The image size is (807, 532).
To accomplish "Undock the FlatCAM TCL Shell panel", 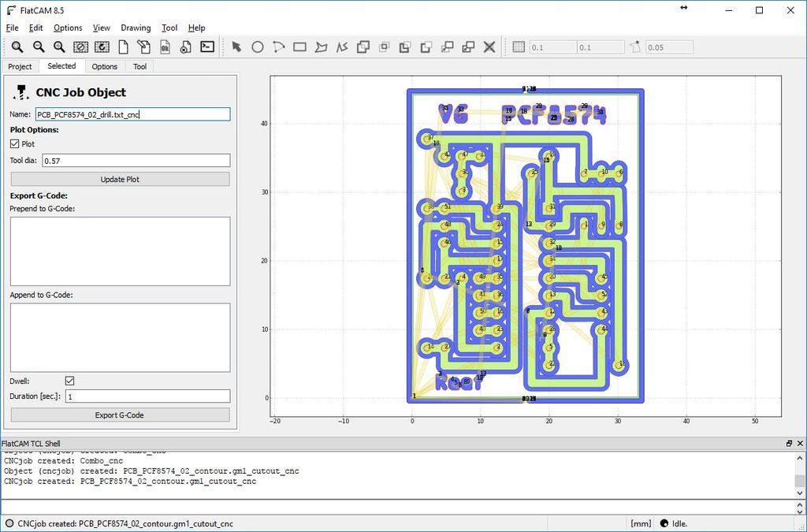I will 789,444.
